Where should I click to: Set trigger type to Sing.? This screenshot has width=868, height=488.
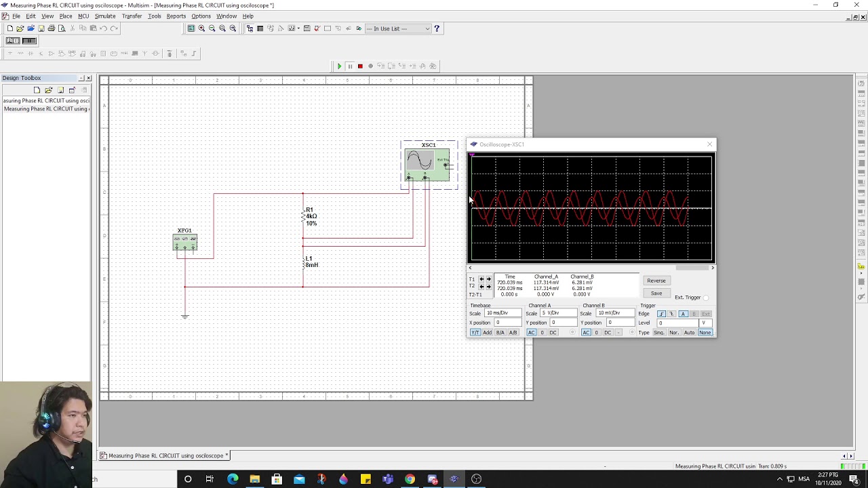659,333
